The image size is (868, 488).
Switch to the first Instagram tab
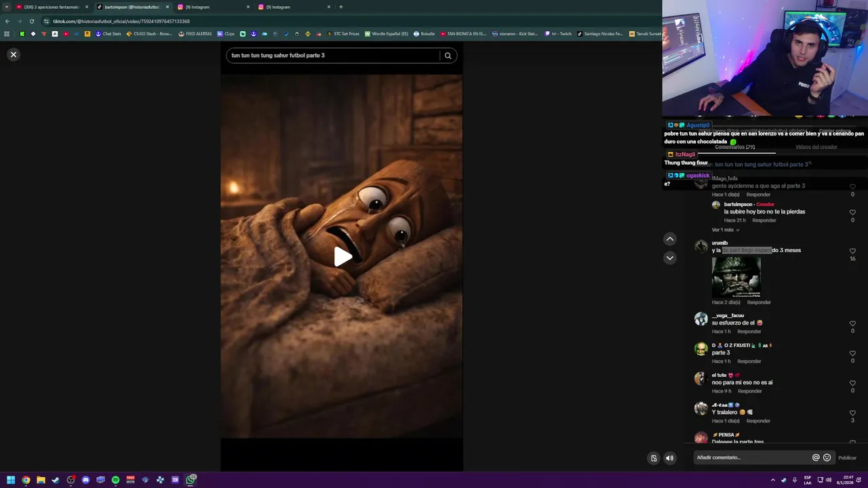213,7
